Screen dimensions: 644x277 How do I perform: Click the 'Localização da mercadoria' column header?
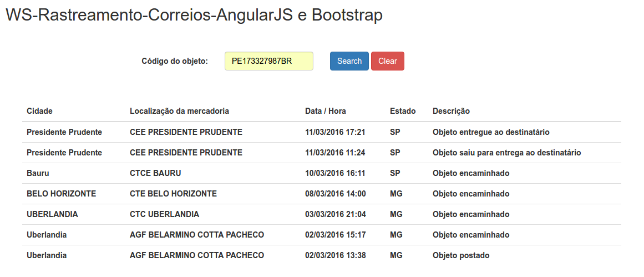click(x=180, y=111)
